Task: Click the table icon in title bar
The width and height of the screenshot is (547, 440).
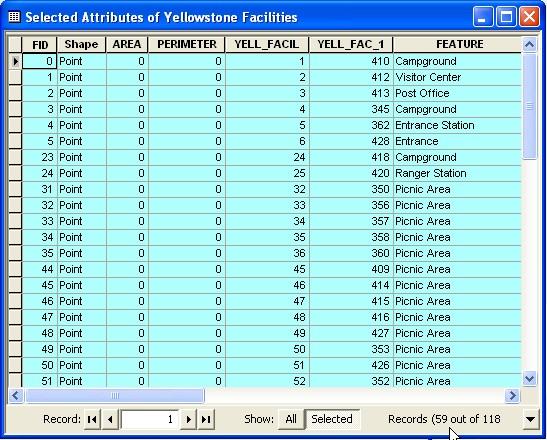Action: pos(14,16)
